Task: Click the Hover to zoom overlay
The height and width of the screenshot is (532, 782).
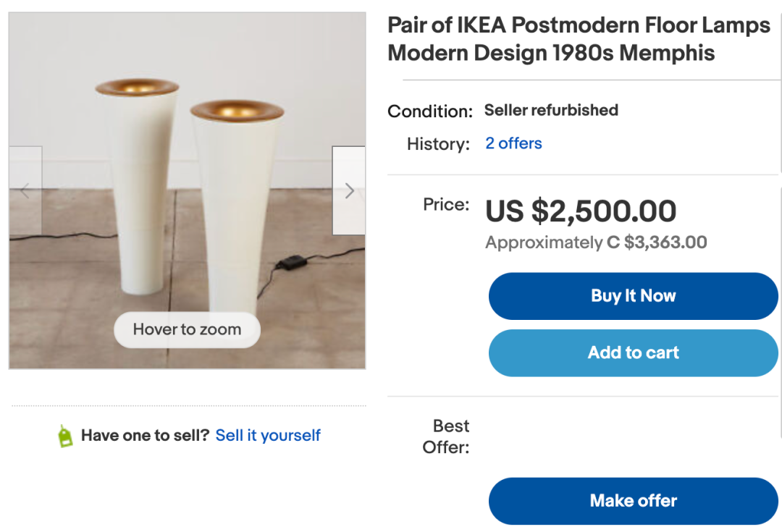Action: [x=187, y=330]
